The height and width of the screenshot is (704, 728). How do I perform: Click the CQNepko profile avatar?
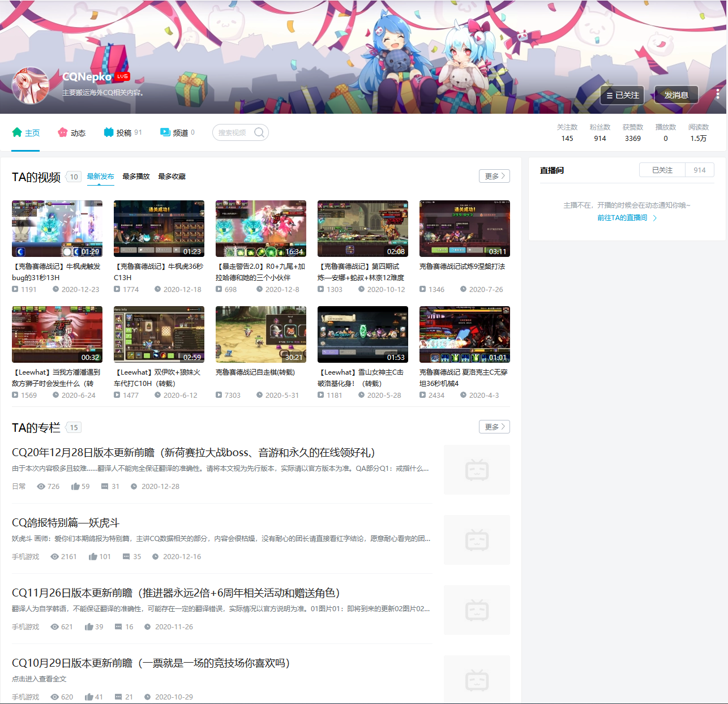31,86
